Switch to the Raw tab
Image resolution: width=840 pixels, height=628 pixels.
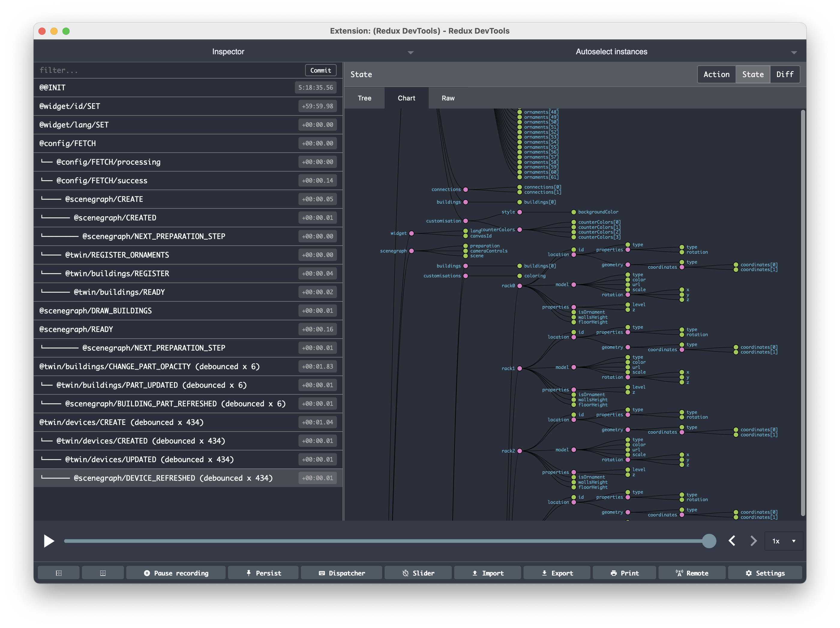tap(448, 98)
